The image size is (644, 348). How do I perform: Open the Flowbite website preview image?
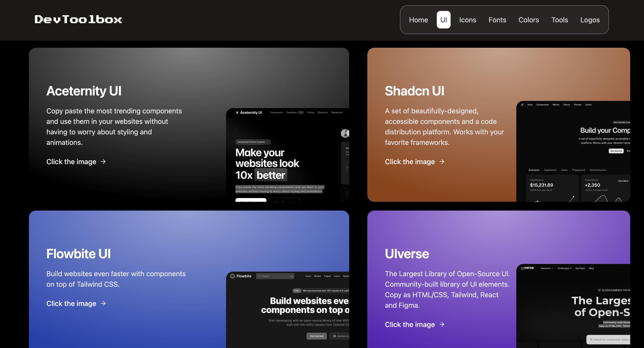coord(287,310)
